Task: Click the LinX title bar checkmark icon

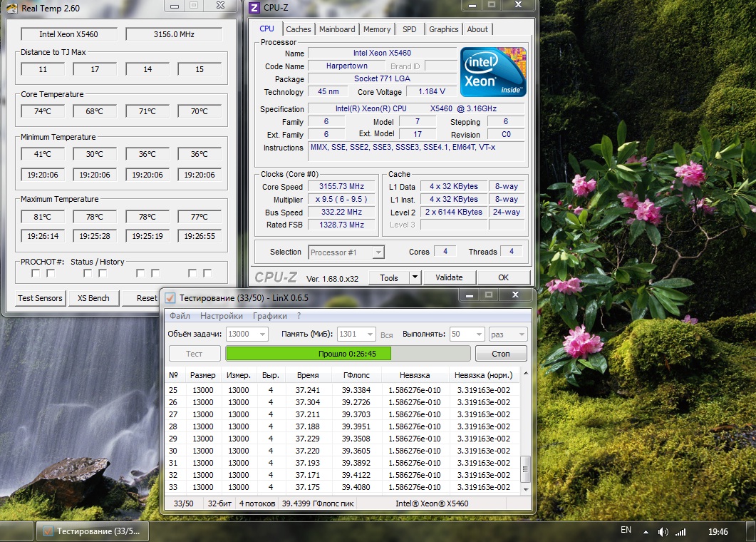Action: pos(170,298)
